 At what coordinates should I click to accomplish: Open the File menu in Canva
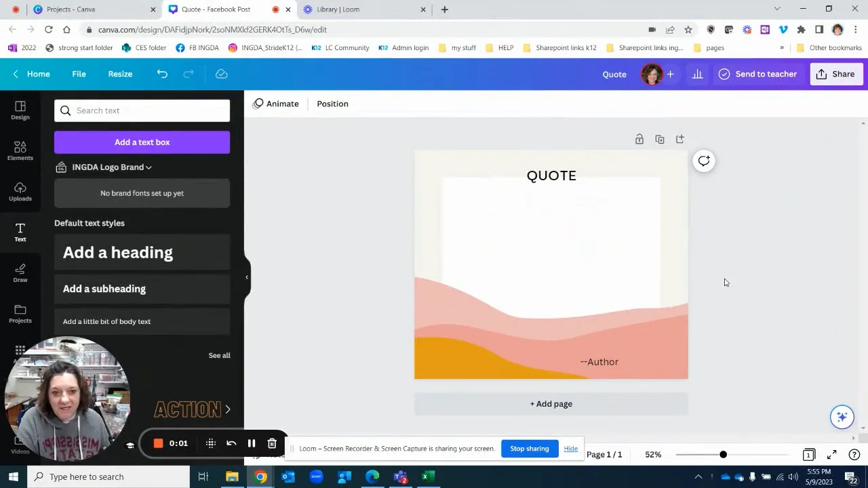click(79, 74)
